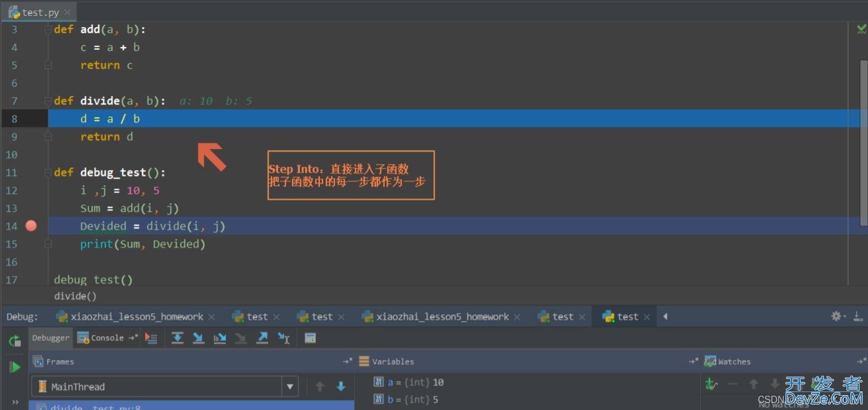The image size is (868, 410).
Task: Click the Variables panel pin icon
Action: click(x=693, y=361)
